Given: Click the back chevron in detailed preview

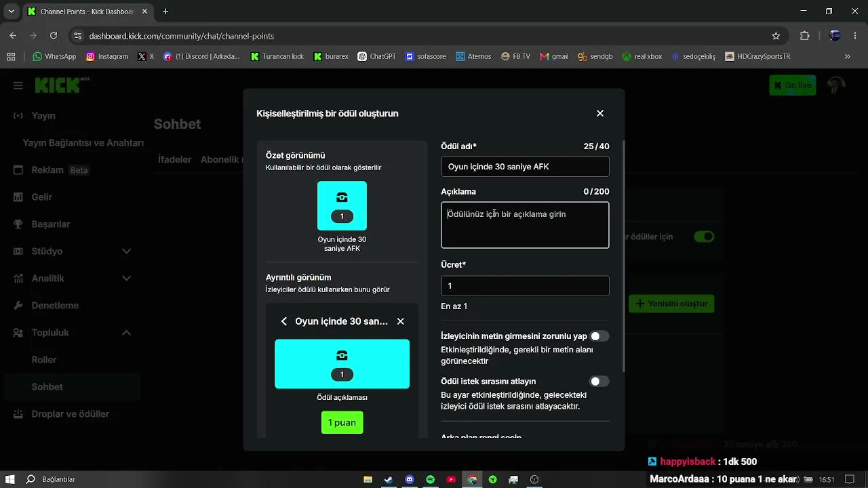Looking at the screenshot, I should point(284,321).
